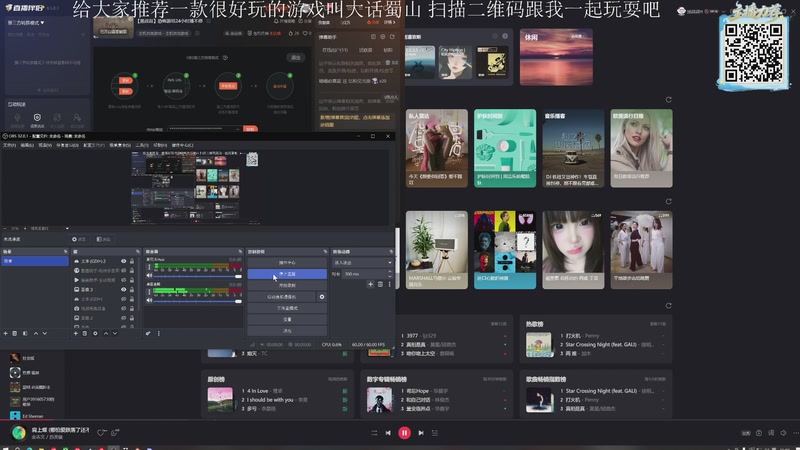
Task: Mute the 麦克风/Aux mixer channel
Action: tap(149, 276)
